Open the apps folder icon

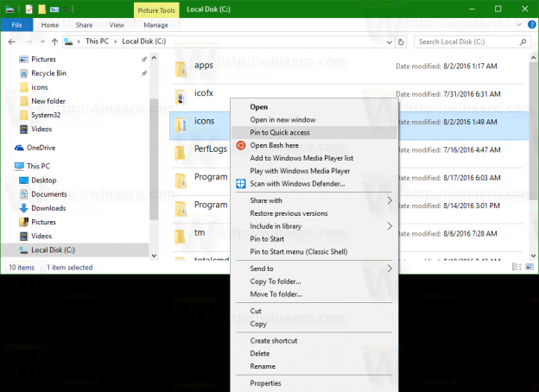click(181, 69)
